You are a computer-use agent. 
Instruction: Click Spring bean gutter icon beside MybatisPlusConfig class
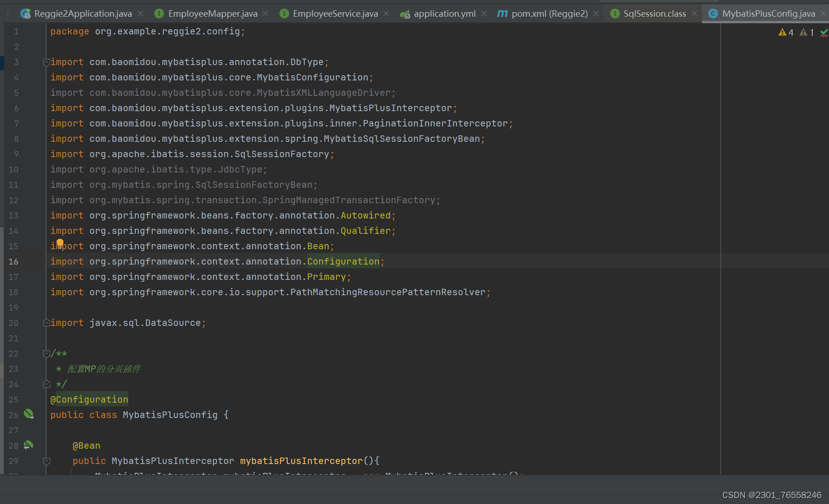(29, 414)
